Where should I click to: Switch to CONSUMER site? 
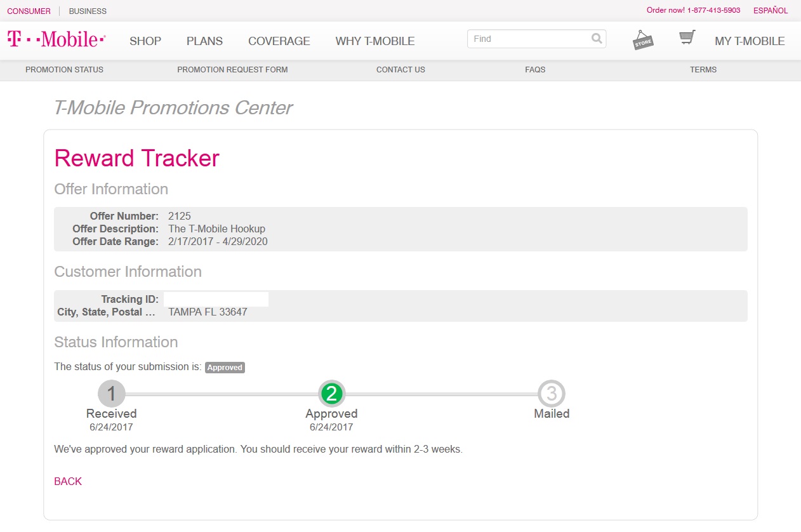coord(29,11)
